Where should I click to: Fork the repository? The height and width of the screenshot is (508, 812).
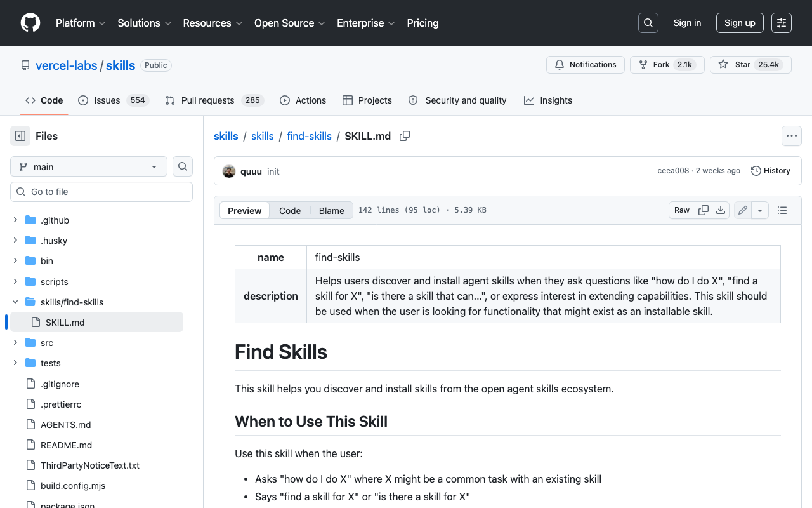[x=667, y=65]
